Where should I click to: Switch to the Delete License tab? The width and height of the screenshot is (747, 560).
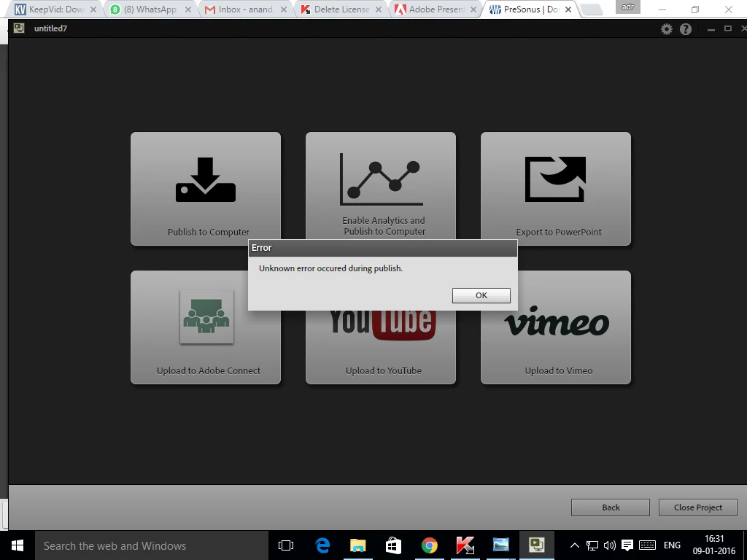[341, 9]
